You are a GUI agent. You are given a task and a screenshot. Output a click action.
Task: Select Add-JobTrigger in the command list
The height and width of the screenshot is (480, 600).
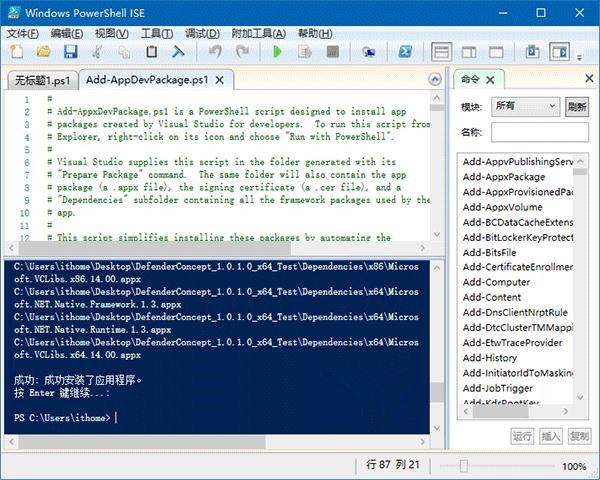(497, 388)
